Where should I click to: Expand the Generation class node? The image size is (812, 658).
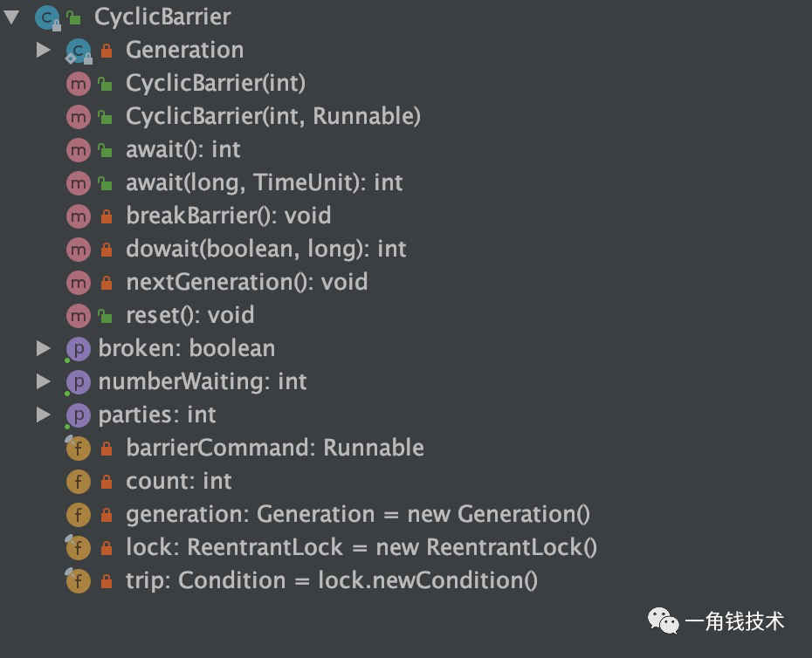click(43, 51)
